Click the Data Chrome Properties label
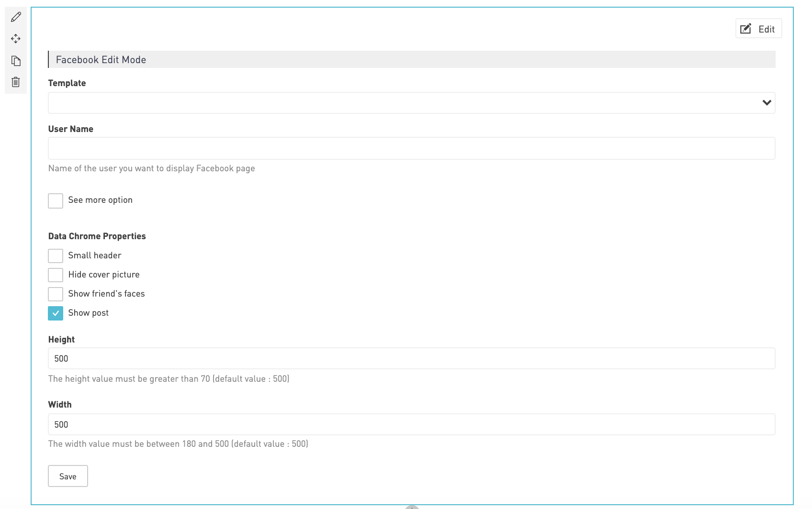812x509 pixels. [97, 236]
